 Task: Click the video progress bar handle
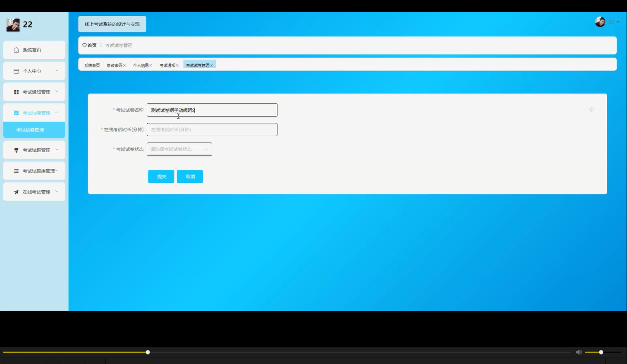[148, 352]
